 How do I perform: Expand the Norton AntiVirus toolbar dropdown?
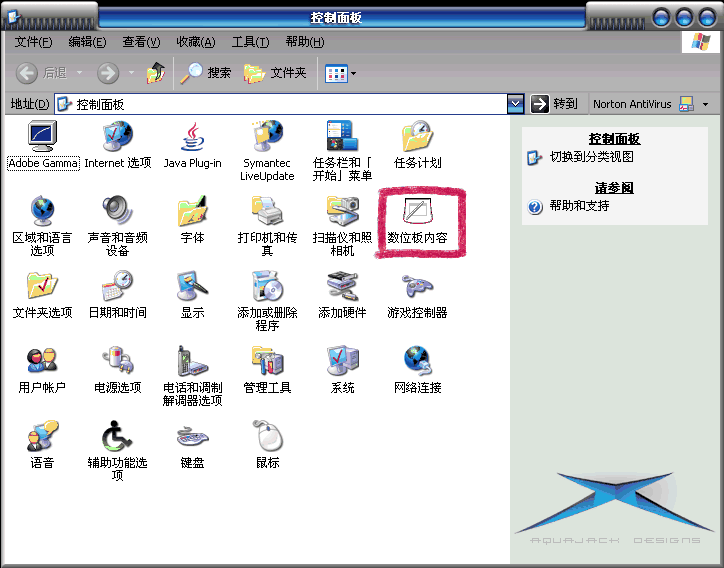pos(705,104)
